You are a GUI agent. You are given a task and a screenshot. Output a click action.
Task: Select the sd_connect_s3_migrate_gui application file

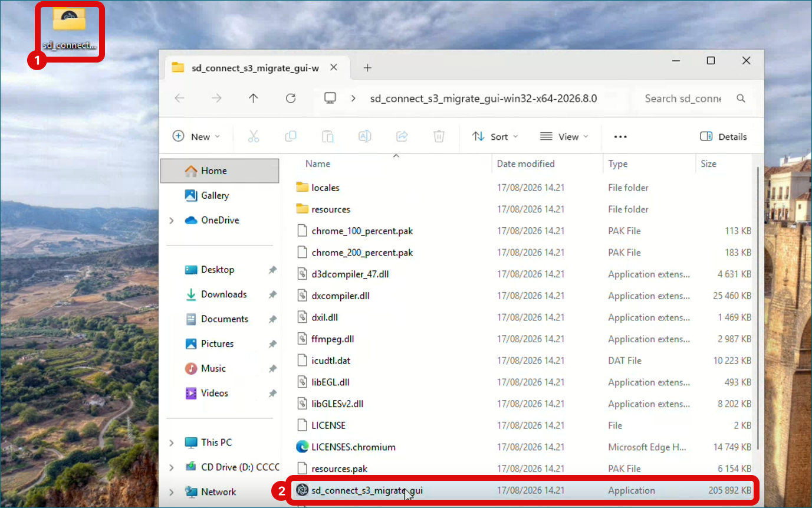524,490
